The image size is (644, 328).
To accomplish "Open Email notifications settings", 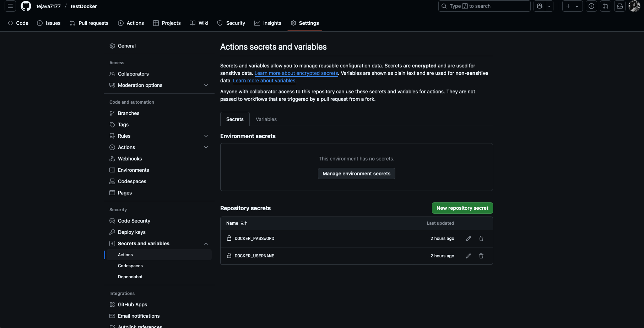I will tap(159, 316).
